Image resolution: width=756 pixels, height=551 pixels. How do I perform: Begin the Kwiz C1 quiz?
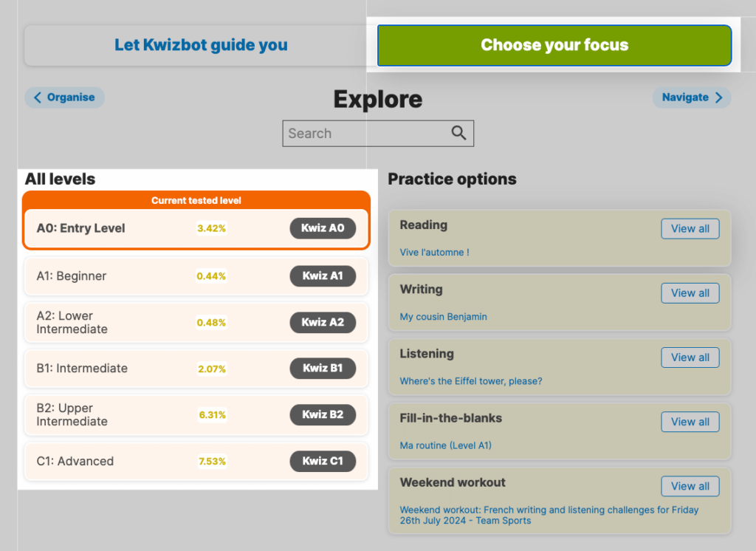[x=323, y=462]
